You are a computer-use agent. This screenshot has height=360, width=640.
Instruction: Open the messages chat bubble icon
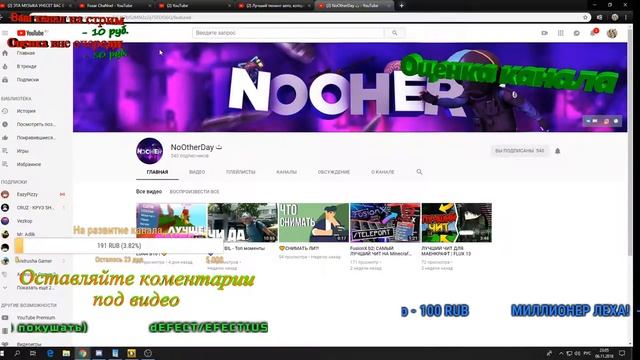click(576, 33)
